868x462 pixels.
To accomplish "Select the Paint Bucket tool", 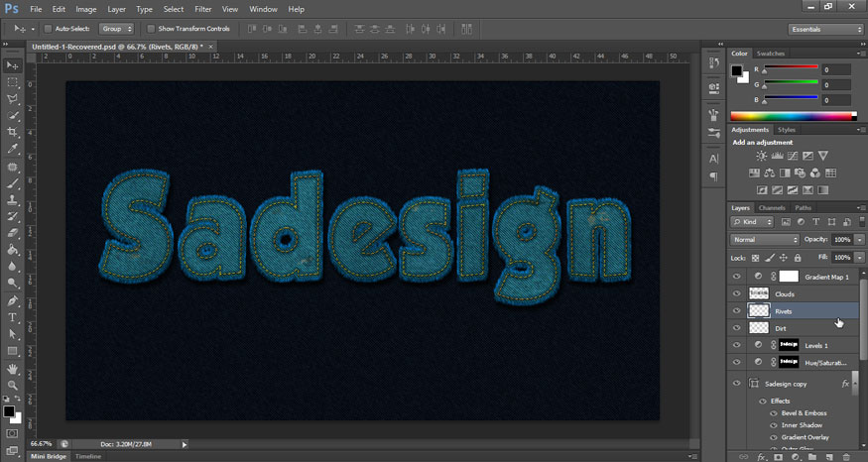I will (12, 250).
